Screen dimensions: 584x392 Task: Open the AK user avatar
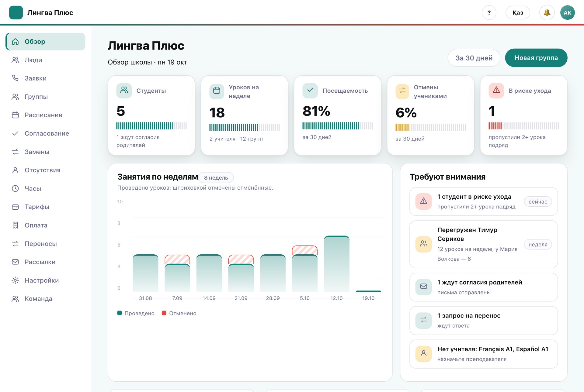click(x=567, y=12)
